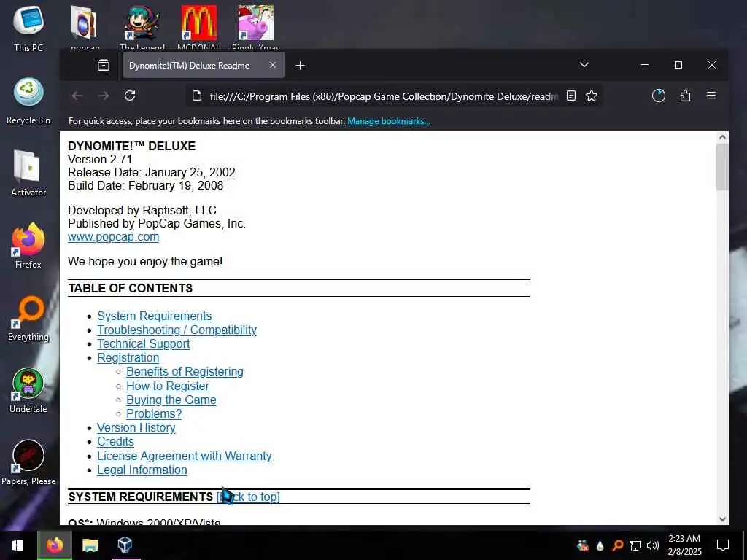
Task: Select popcap folder desktop icon
Action: click(x=85, y=26)
